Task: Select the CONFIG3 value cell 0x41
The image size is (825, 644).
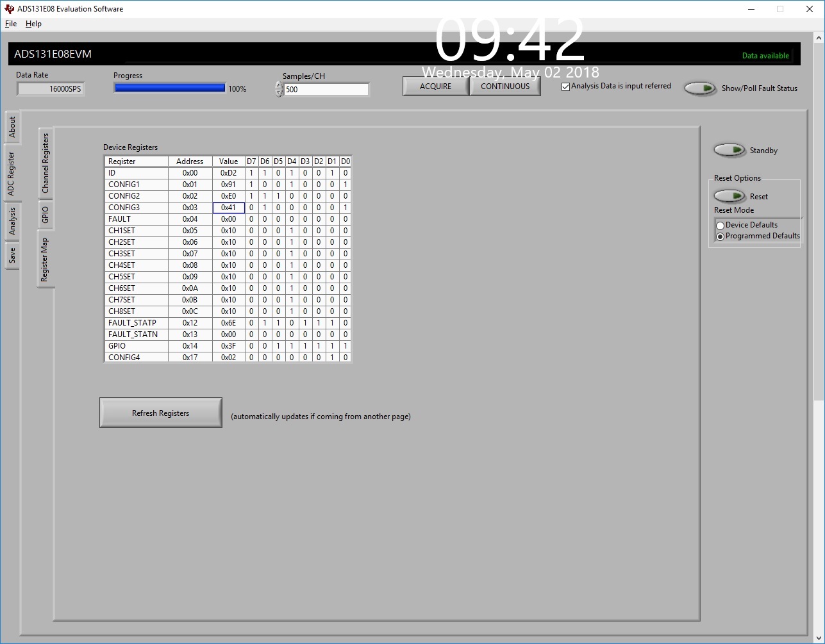Action: pyautogui.click(x=229, y=208)
